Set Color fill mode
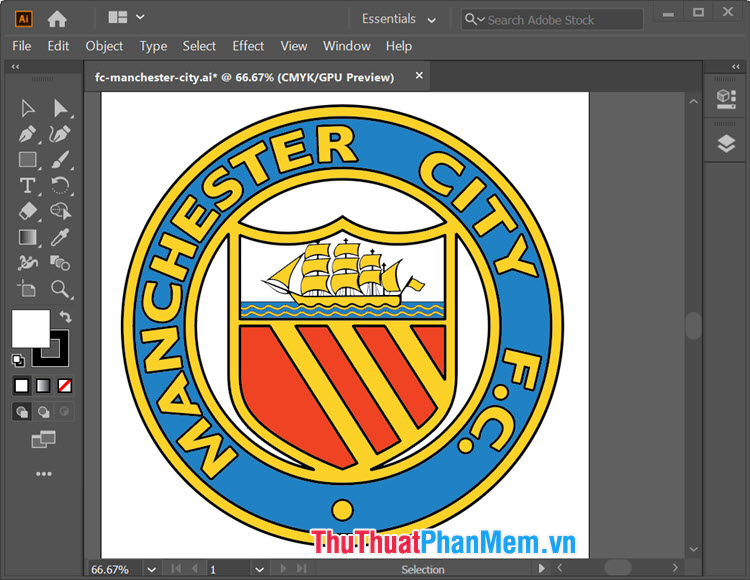The width and height of the screenshot is (750, 580). (x=22, y=386)
